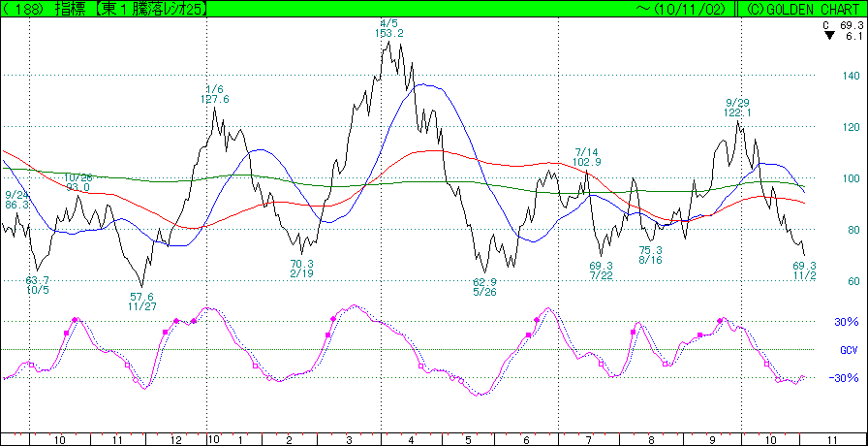Click the GCV label on right axis
868x446 pixels.
[x=847, y=349]
